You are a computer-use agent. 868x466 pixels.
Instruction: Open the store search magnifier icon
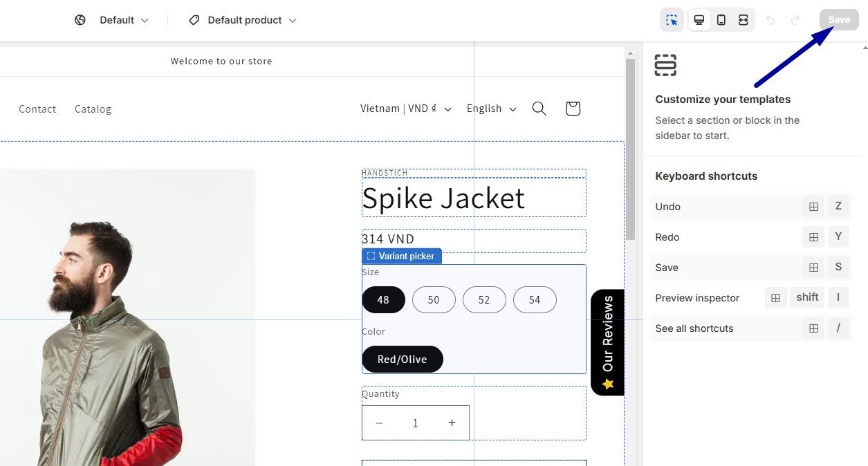(539, 109)
